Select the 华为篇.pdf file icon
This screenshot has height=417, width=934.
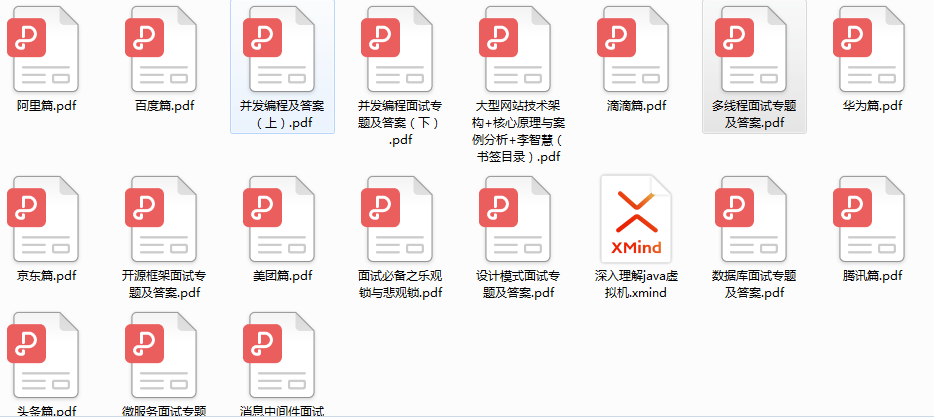tap(869, 49)
